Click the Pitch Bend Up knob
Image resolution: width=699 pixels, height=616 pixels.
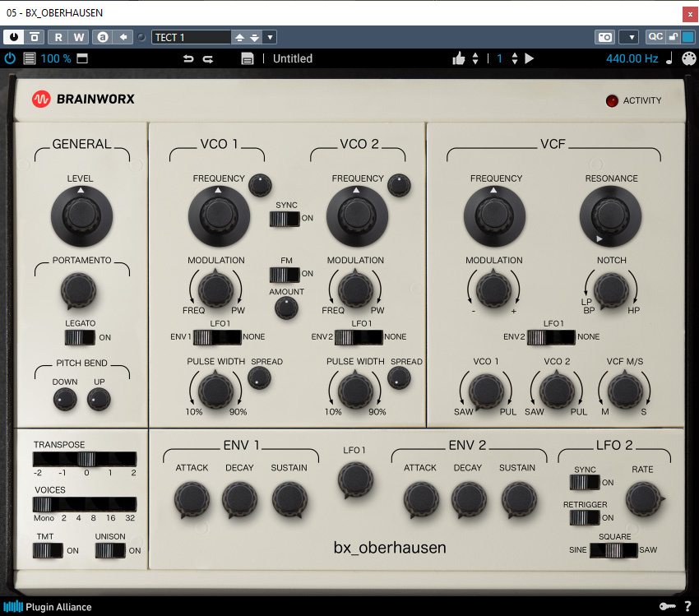point(99,399)
